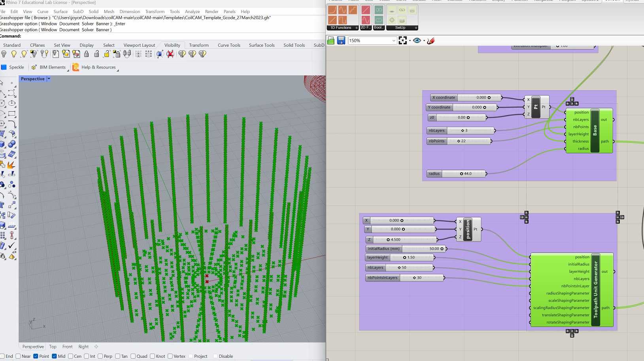Click the Hide Objects gray lightbulb icon
Screen dimensions: 644x361
pos(4,54)
